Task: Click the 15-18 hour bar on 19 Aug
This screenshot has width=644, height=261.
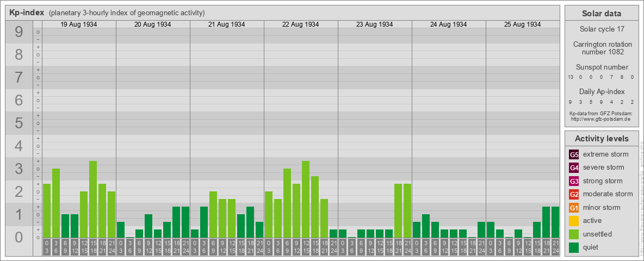Action: click(93, 200)
